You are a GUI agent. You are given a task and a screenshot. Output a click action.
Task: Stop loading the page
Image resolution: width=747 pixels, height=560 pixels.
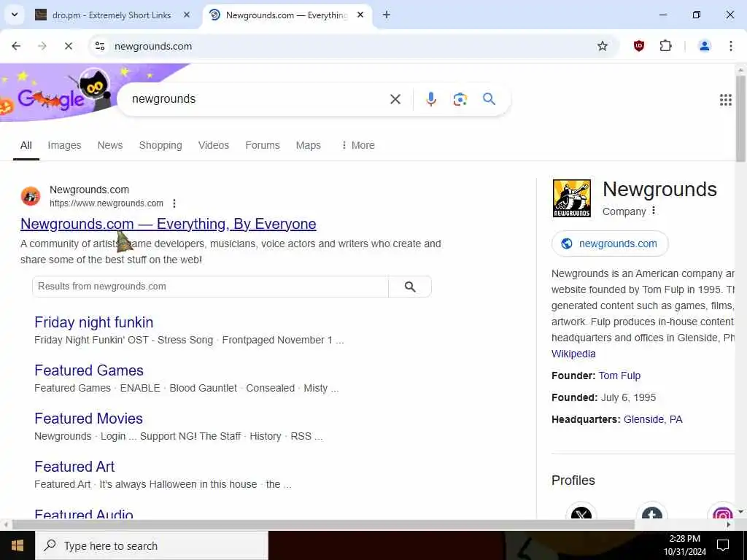(x=68, y=46)
